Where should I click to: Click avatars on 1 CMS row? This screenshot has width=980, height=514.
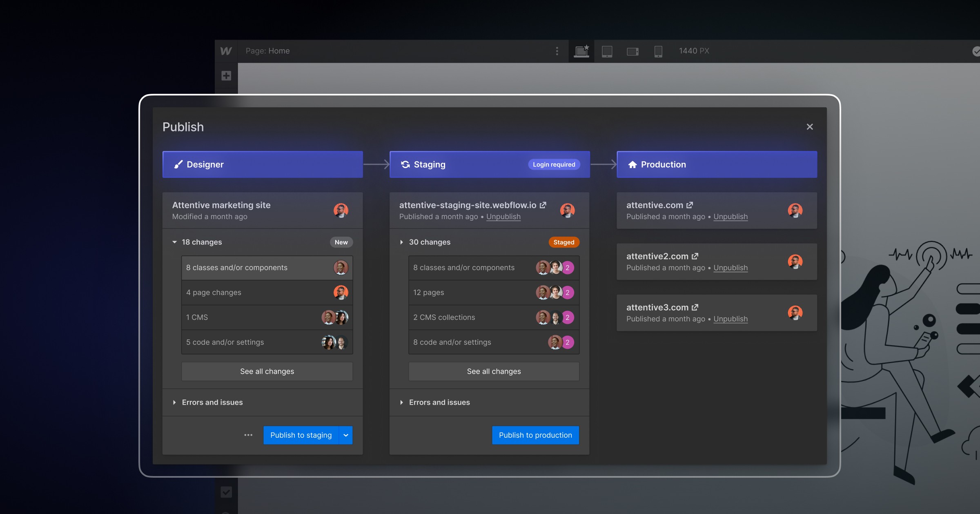pos(335,317)
